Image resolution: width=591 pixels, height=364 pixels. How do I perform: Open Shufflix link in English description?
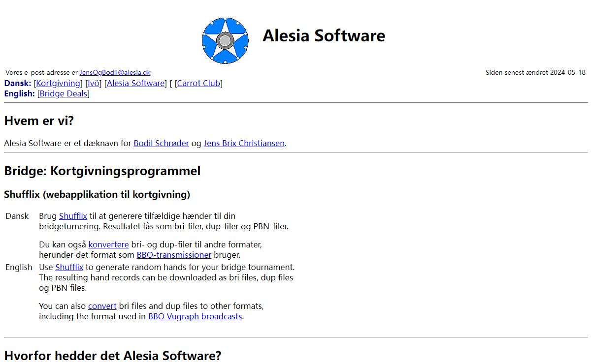tap(69, 267)
